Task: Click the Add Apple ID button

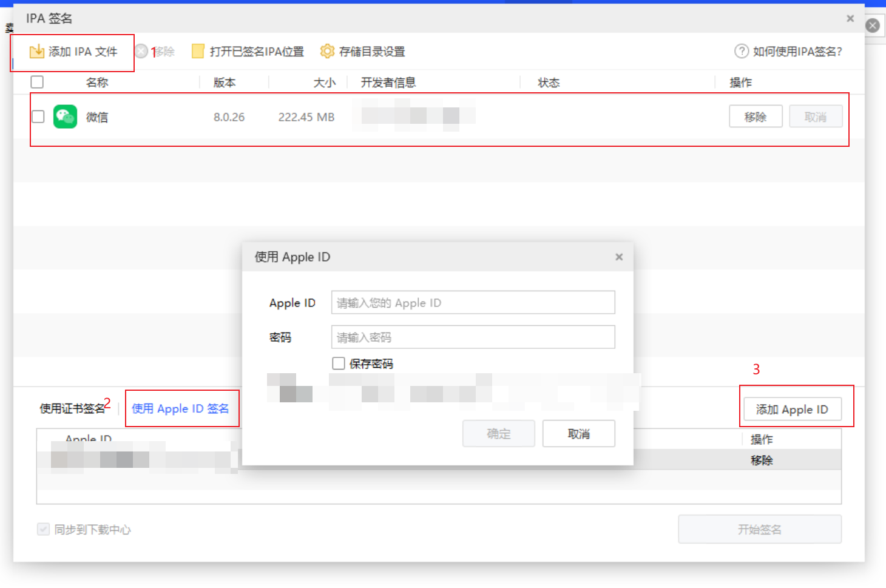Action: [792, 410]
